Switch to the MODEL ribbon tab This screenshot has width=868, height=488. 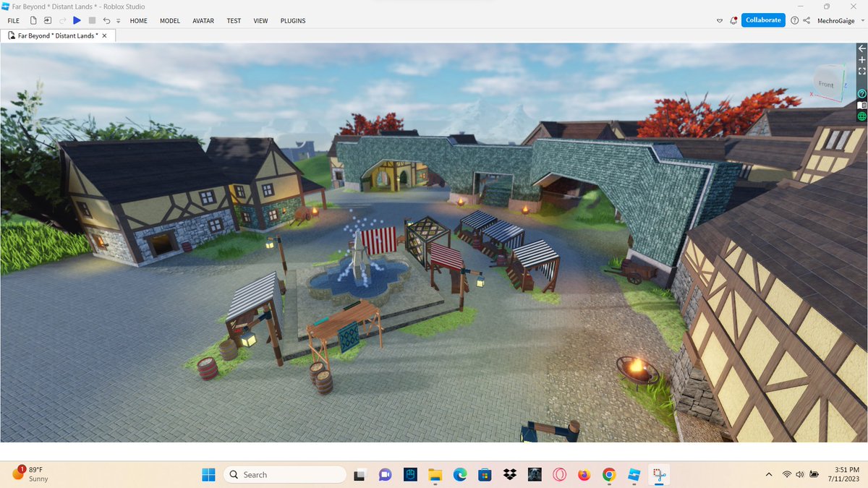pyautogui.click(x=170, y=21)
